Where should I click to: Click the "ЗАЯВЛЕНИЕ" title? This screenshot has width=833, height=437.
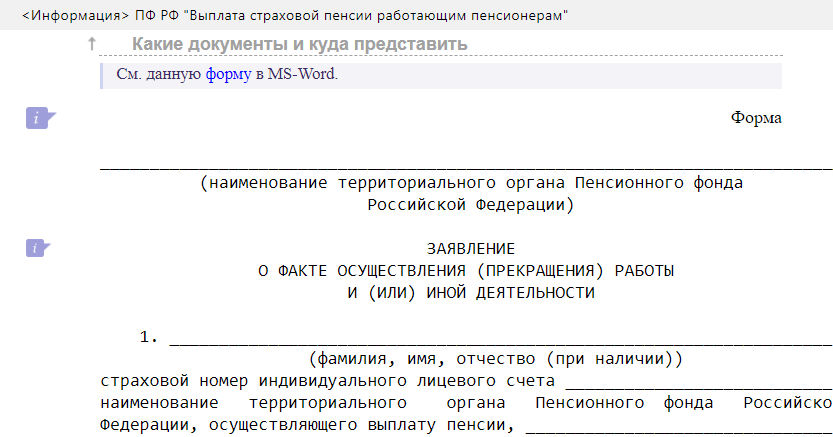pyautogui.click(x=471, y=248)
